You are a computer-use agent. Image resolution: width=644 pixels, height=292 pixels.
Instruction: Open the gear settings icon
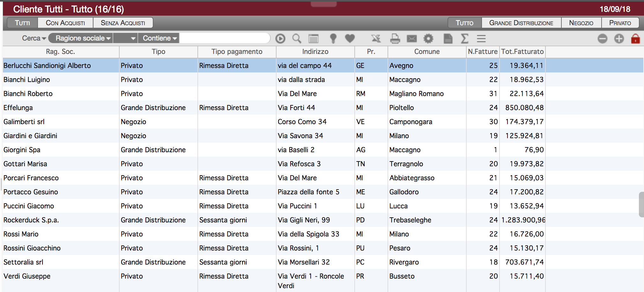(x=428, y=39)
